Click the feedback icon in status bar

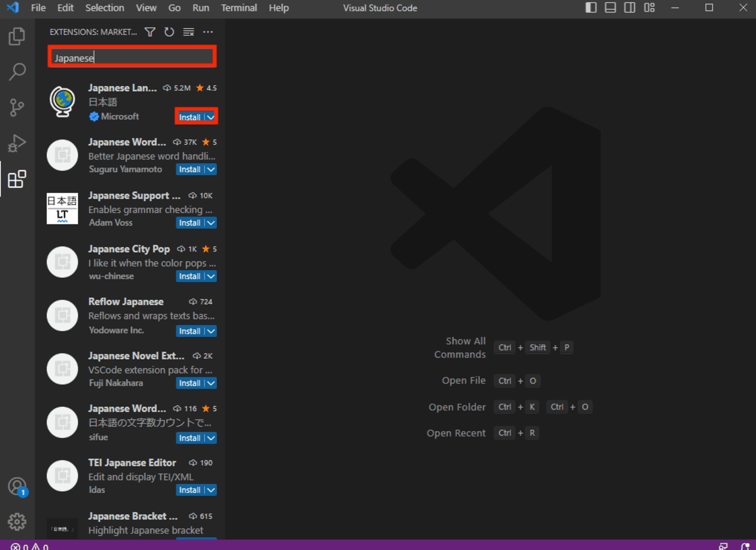[724, 547]
